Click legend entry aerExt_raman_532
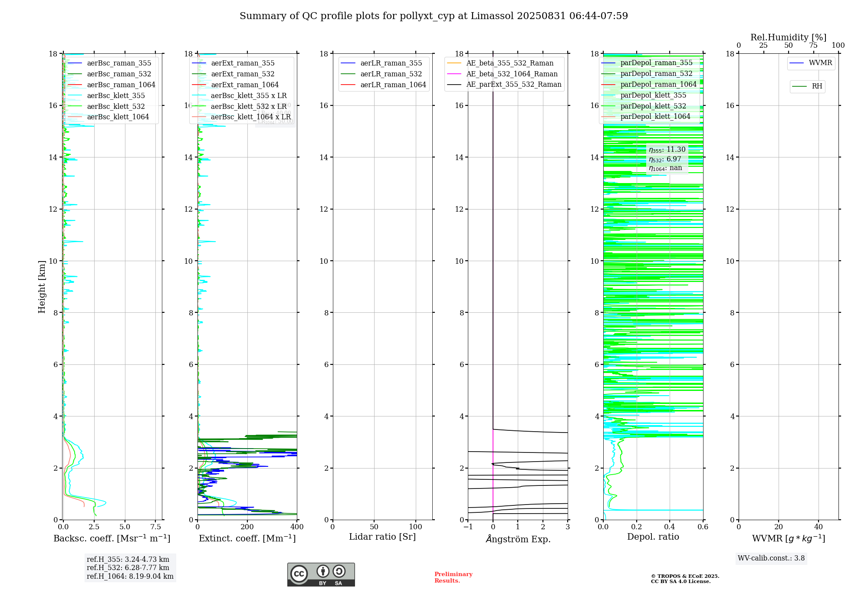This screenshot has height=590, width=868. click(233, 74)
